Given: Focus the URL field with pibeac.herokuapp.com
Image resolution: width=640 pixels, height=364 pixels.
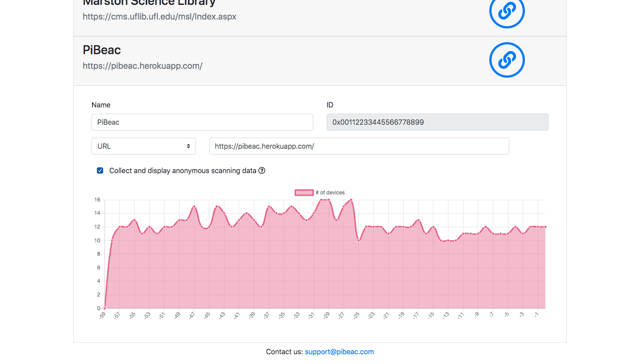Looking at the screenshot, I should click(359, 146).
